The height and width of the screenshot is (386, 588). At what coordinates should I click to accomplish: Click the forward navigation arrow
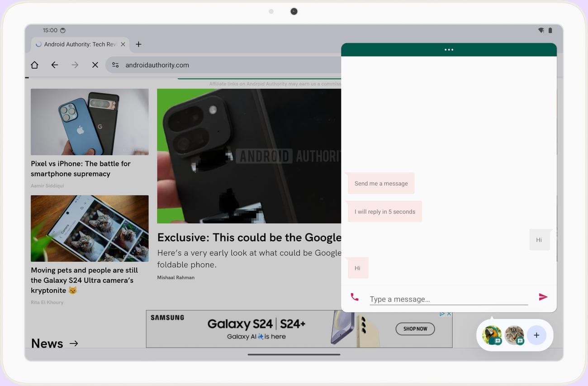pos(75,65)
